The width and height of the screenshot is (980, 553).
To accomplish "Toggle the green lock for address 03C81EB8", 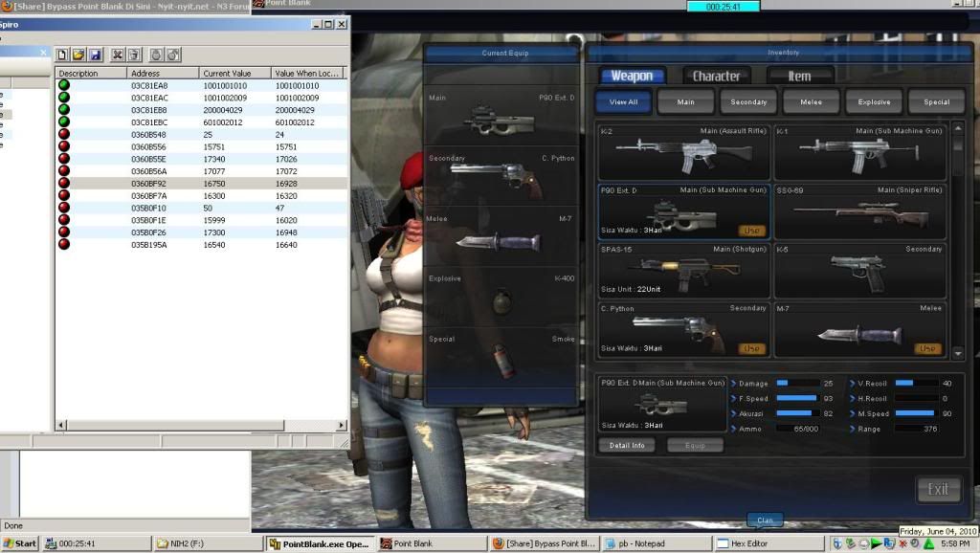I will [64, 110].
